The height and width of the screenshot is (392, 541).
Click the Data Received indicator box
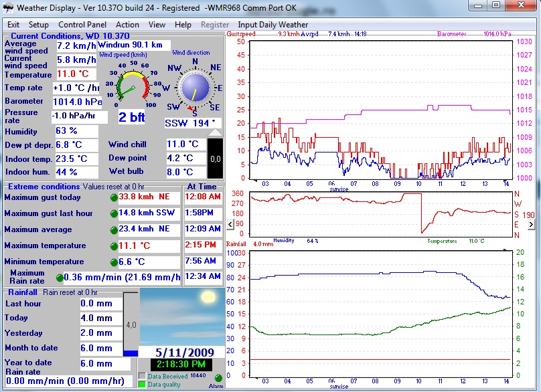tap(141, 377)
